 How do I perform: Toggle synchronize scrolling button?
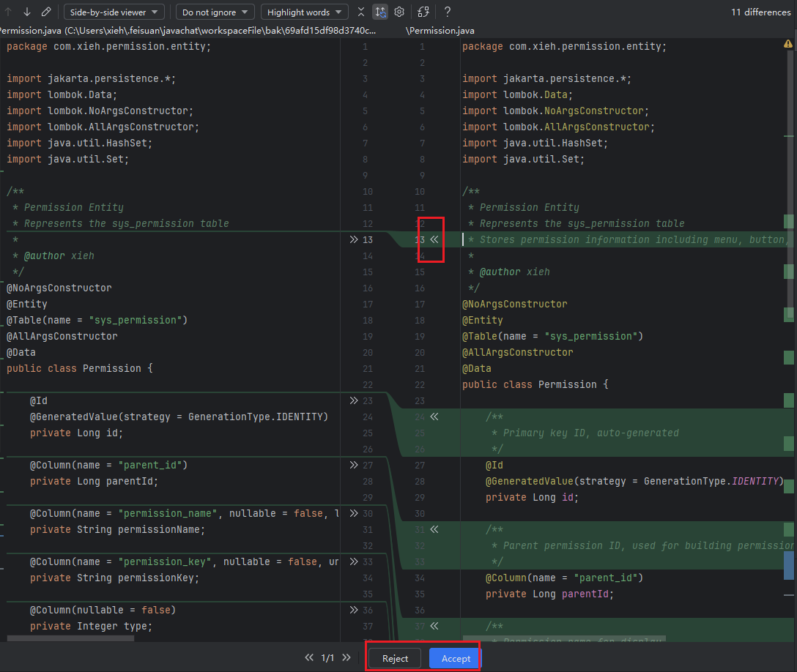(x=380, y=12)
